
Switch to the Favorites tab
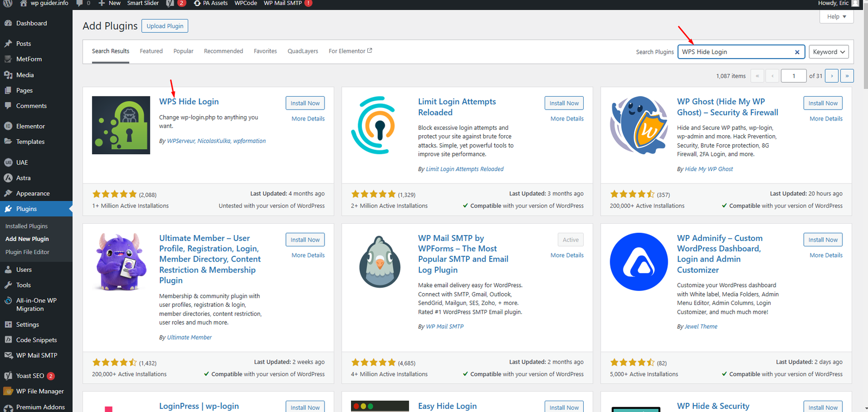(x=265, y=51)
